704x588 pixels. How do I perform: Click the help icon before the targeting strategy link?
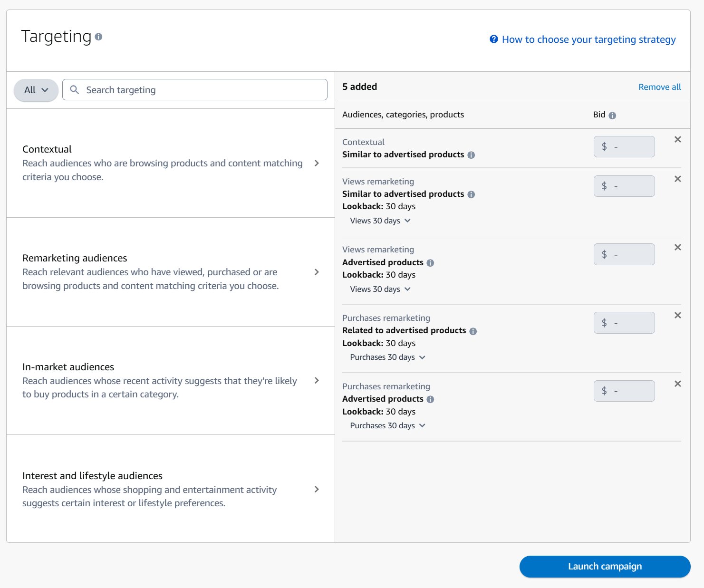(493, 39)
